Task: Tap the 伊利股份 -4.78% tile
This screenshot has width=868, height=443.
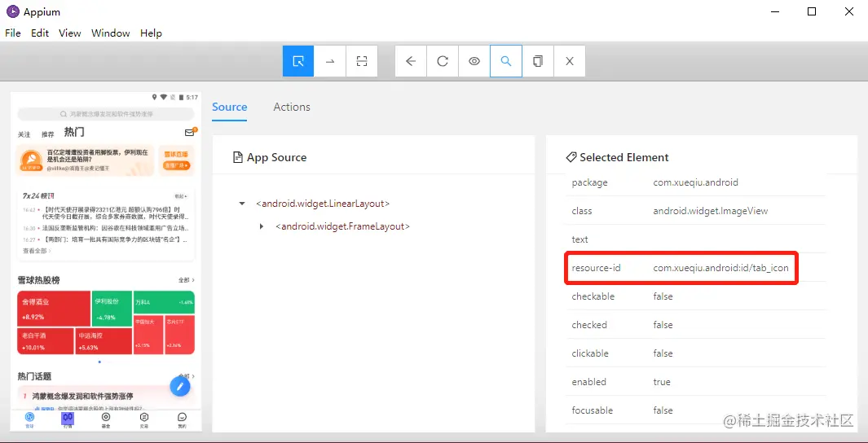Action: coord(112,309)
